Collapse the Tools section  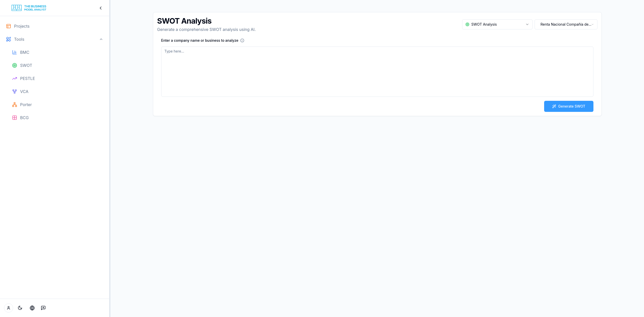coord(101,39)
